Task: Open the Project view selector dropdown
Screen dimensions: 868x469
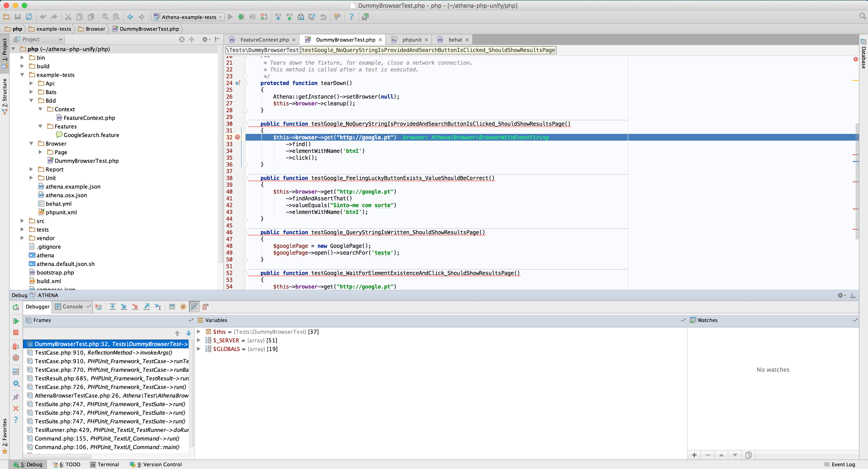Action: coord(38,39)
